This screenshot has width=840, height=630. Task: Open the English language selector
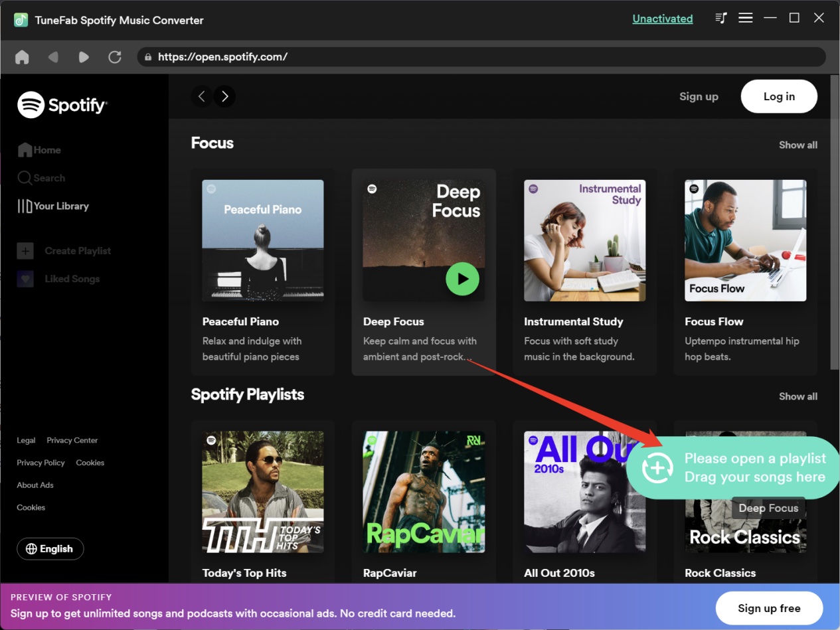coord(50,549)
